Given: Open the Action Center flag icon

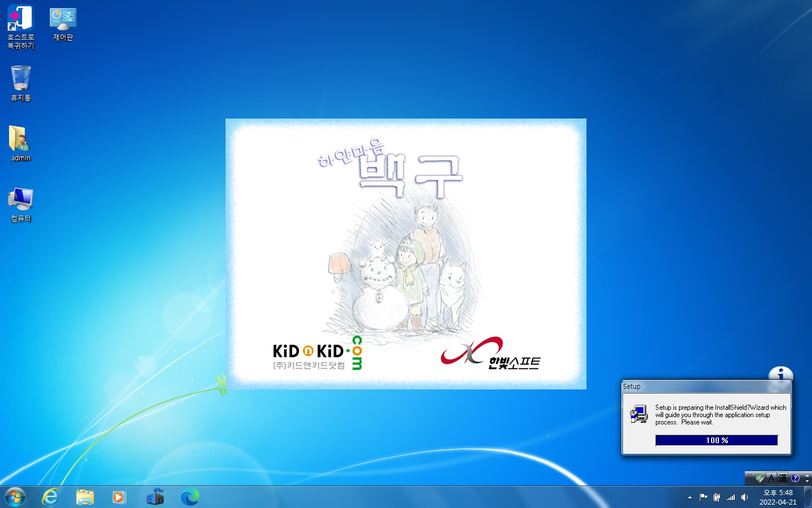Looking at the screenshot, I should point(703,497).
